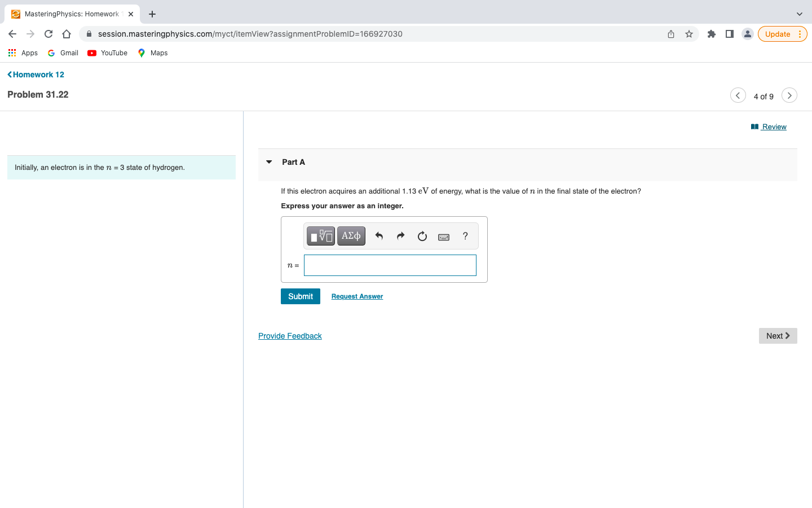Open the math templates button
Screen dimensions: 812x508
tap(320, 236)
